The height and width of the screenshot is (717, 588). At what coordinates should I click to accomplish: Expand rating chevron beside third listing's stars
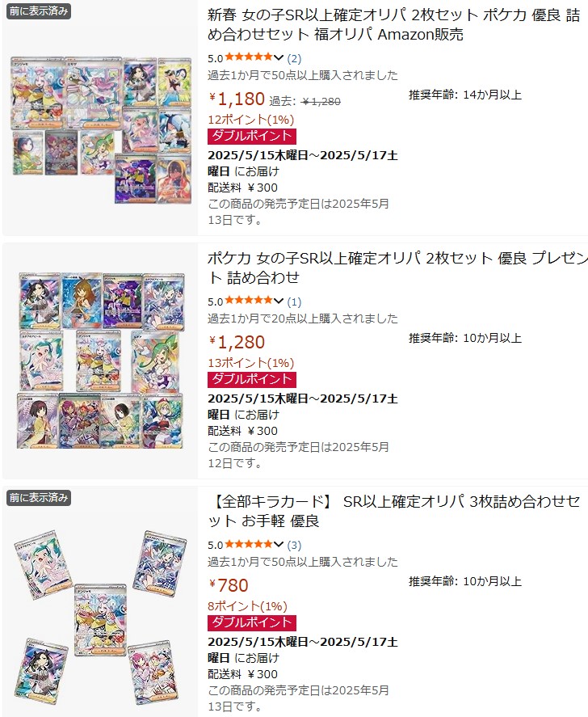pos(279,544)
